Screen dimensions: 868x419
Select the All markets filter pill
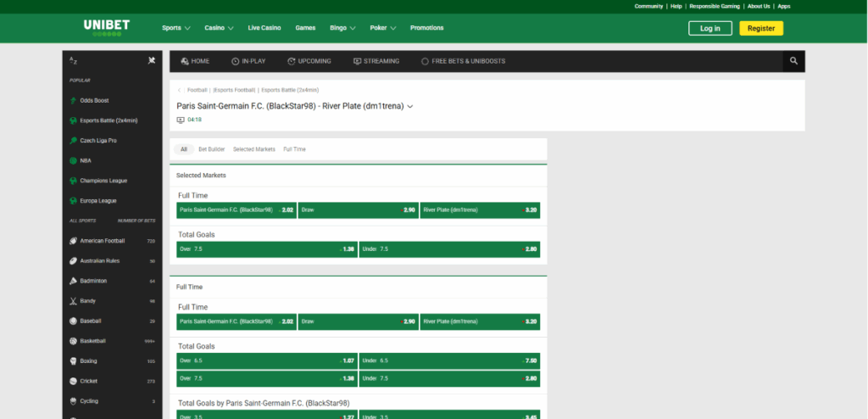pyautogui.click(x=183, y=148)
